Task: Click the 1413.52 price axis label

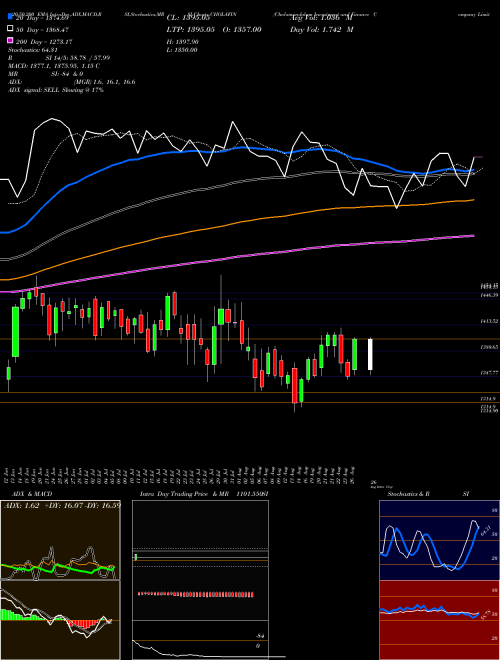Action: pos(489,321)
